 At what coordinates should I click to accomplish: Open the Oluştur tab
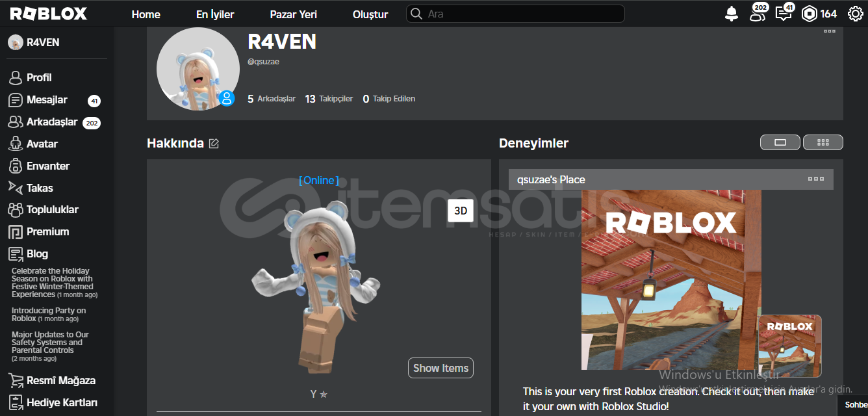pos(370,14)
